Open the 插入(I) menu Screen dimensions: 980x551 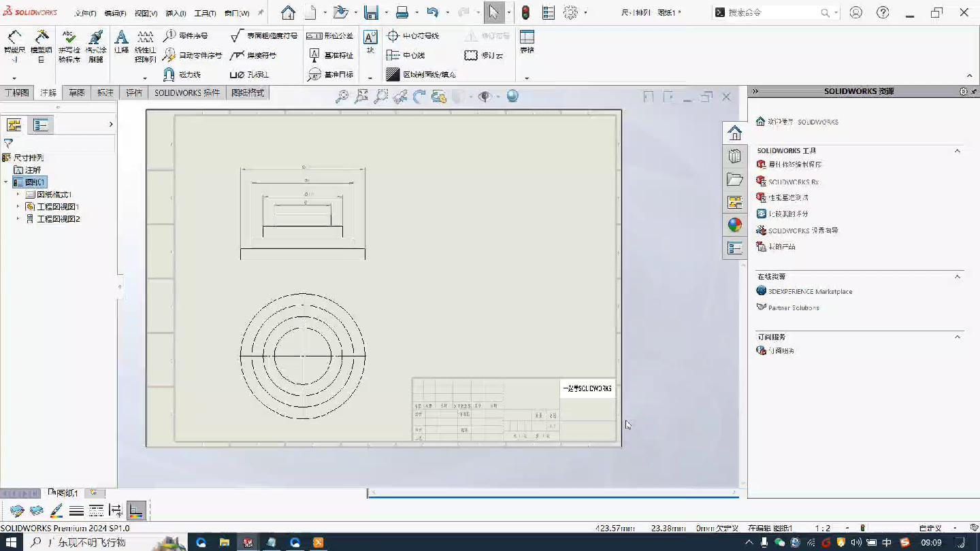[178, 12]
